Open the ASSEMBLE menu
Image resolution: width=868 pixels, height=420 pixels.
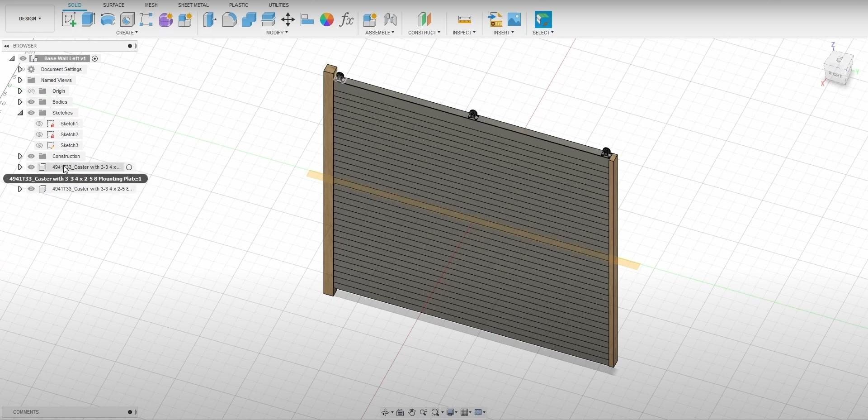(x=379, y=33)
